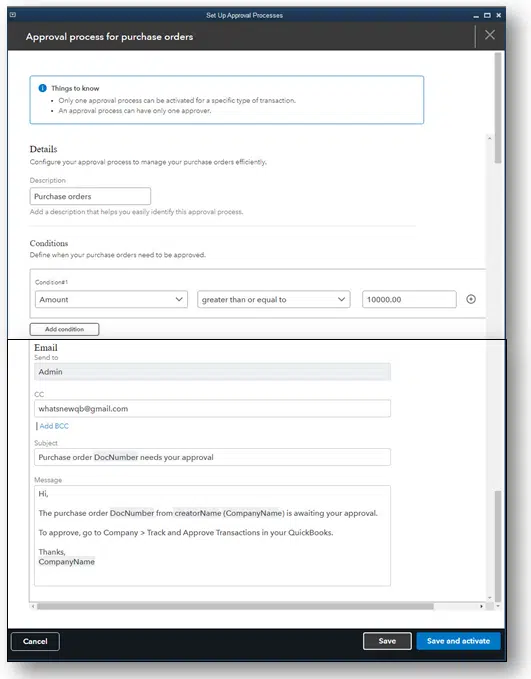Close the approval process panel with X
The image size is (531, 679).
click(490, 35)
